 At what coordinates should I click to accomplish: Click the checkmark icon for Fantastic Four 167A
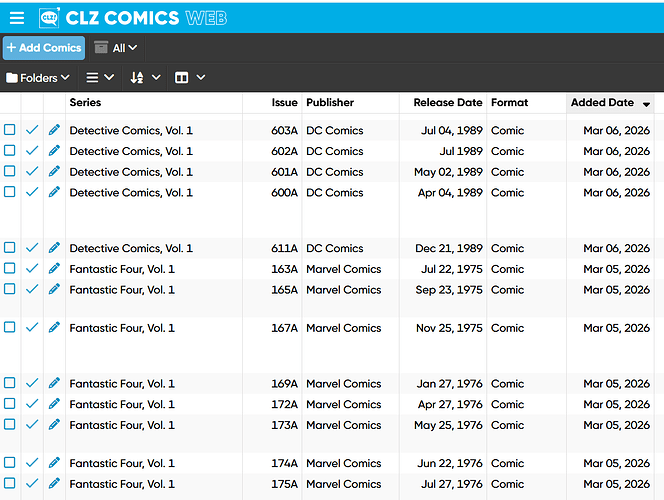coord(32,327)
